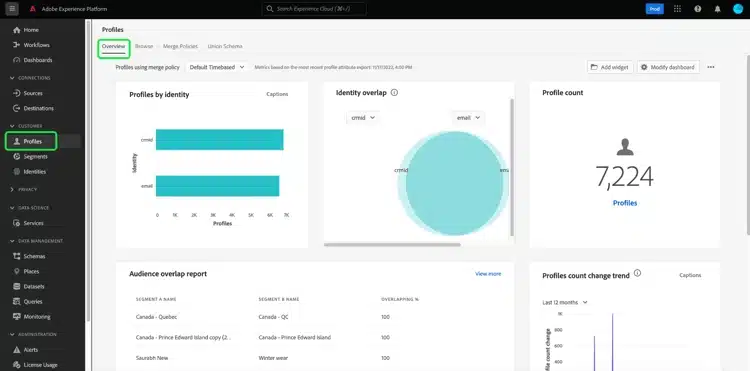Viewport: 750px width, 371px height.
Task: Toggle Captions on Profiles count change trend
Action: [690, 275]
